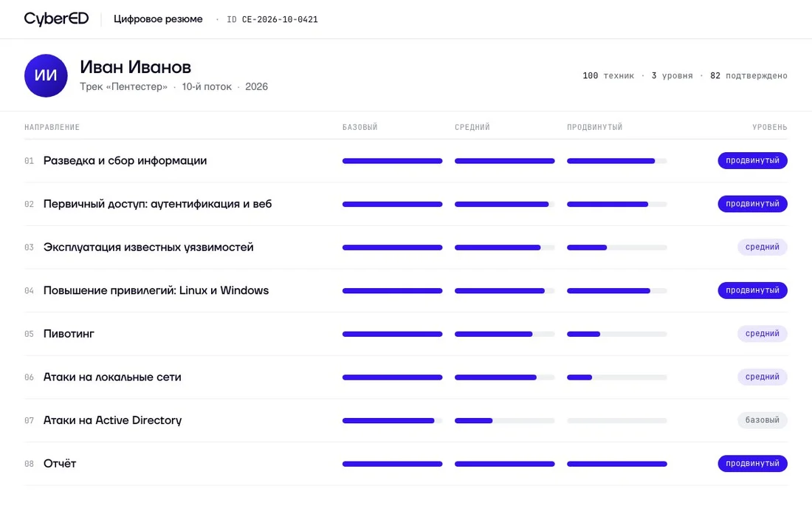812x514 pixels.
Task: Click продвинутый badge for Первичный доступ
Action: tap(752, 204)
